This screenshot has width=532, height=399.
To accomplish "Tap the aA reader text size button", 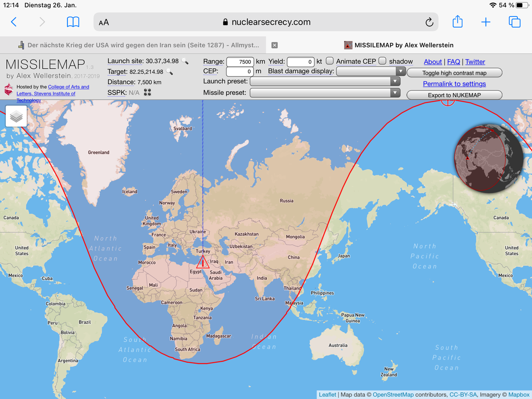I will coord(104,22).
